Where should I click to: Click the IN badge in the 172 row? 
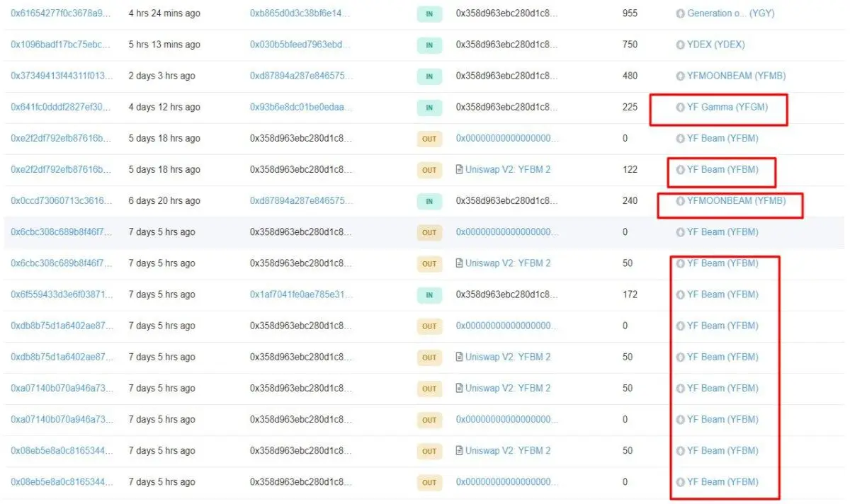coord(429,294)
